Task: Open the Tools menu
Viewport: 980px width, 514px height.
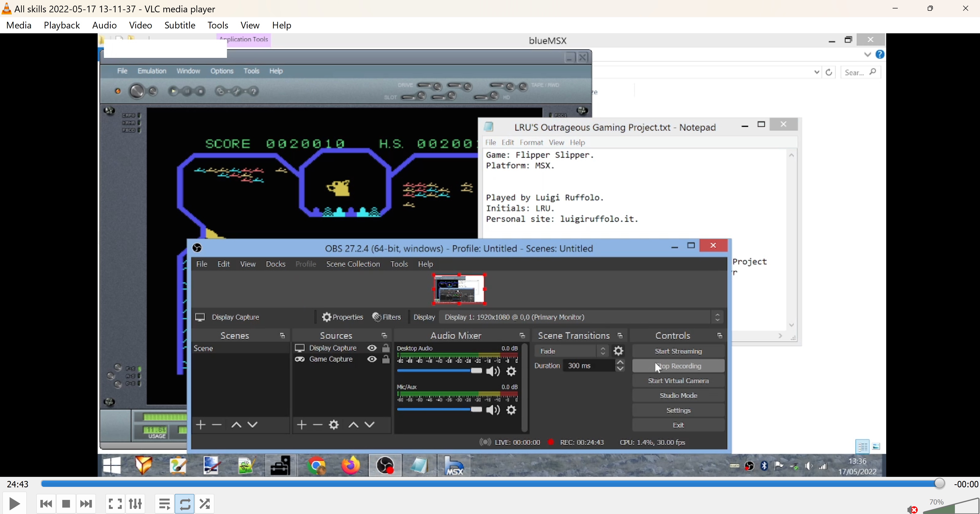Action: [218, 25]
